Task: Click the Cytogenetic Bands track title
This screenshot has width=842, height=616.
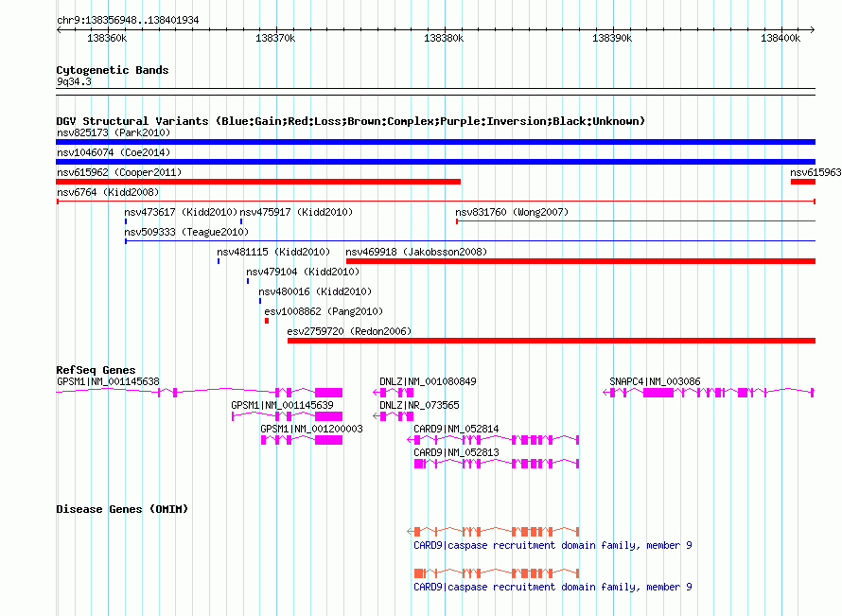Action: click(x=113, y=70)
